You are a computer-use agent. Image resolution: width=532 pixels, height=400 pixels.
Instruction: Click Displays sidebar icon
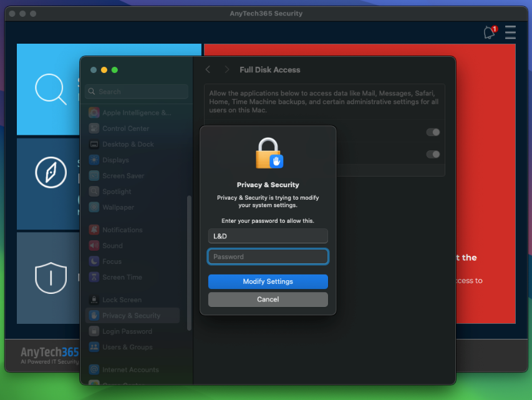[x=94, y=160]
